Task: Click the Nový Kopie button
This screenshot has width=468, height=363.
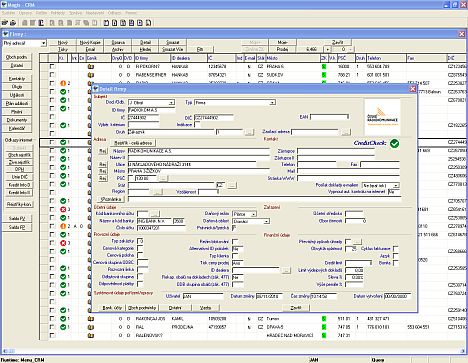Action: (90, 42)
